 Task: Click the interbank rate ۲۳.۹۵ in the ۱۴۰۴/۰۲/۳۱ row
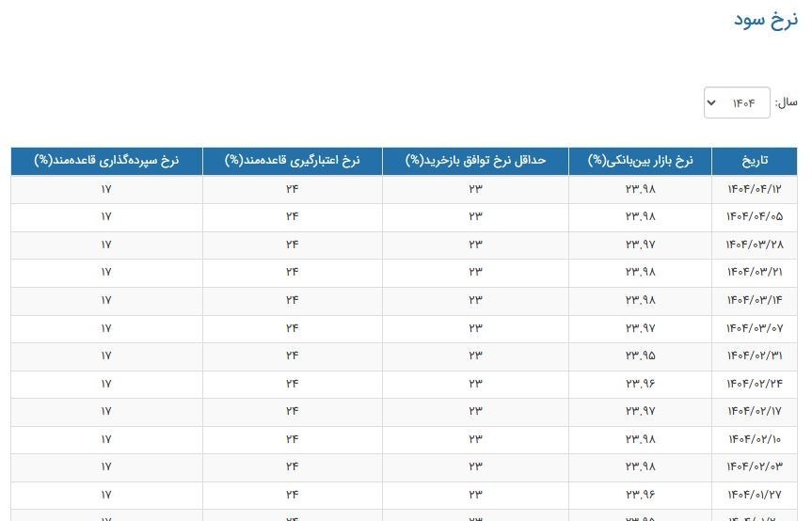[640, 355]
